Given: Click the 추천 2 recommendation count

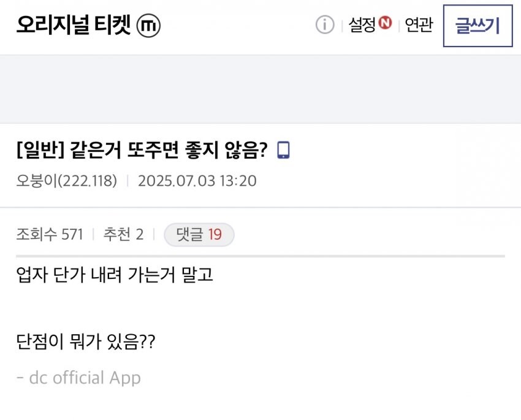Looking at the screenshot, I should [x=123, y=234].
